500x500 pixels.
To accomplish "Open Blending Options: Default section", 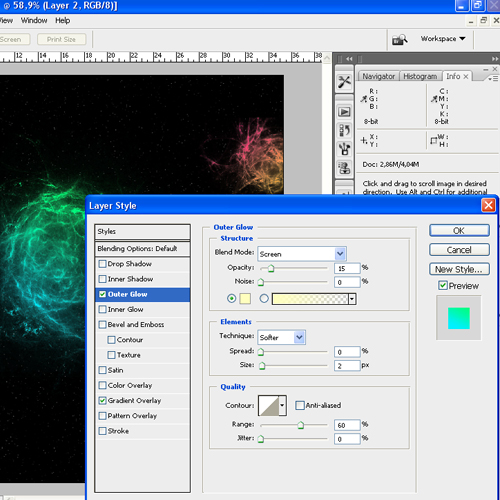I will point(142,248).
